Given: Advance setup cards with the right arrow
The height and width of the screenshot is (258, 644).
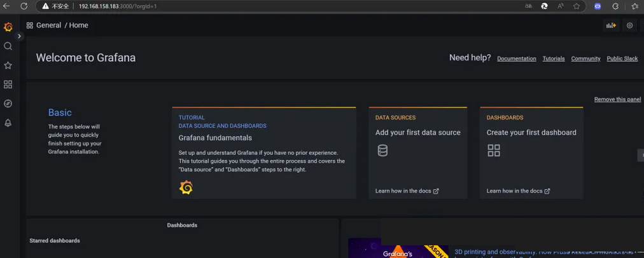Looking at the screenshot, I should pos(641,155).
